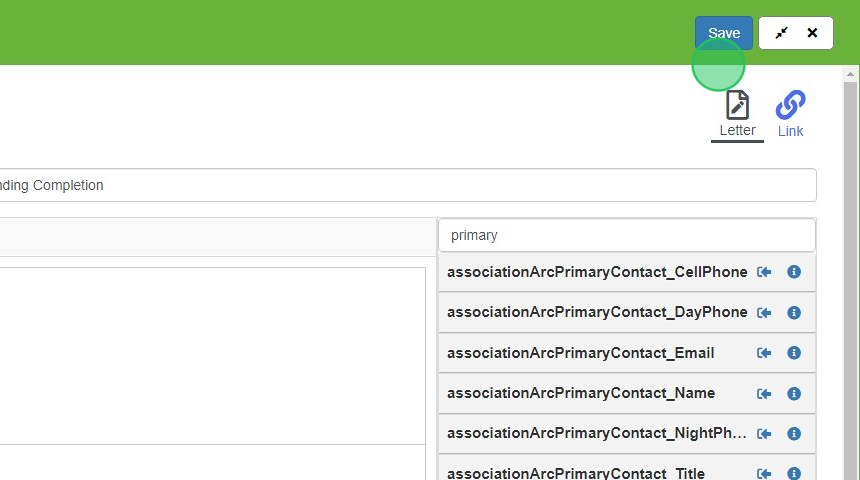Focus the merge field search box containing primary
Image resolution: width=860 pixels, height=480 pixels.
tap(626, 235)
